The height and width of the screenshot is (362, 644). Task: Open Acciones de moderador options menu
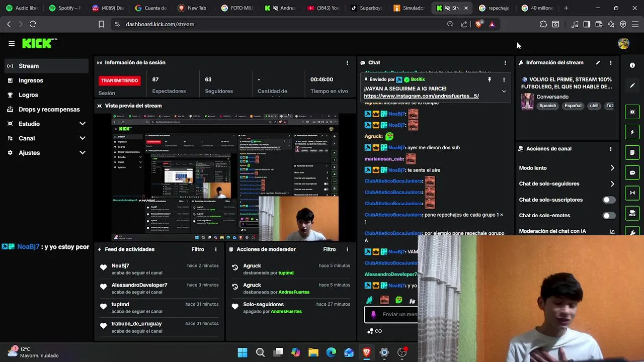pos(347,249)
